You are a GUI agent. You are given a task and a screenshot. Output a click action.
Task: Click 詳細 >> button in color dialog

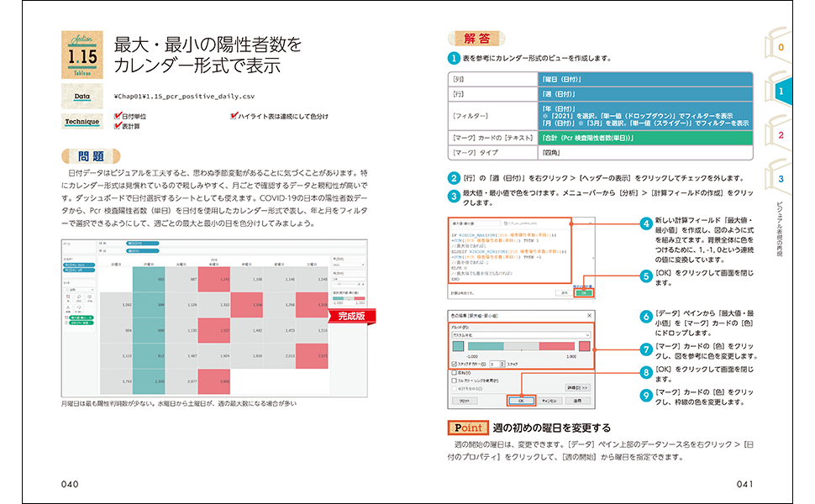click(577, 387)
